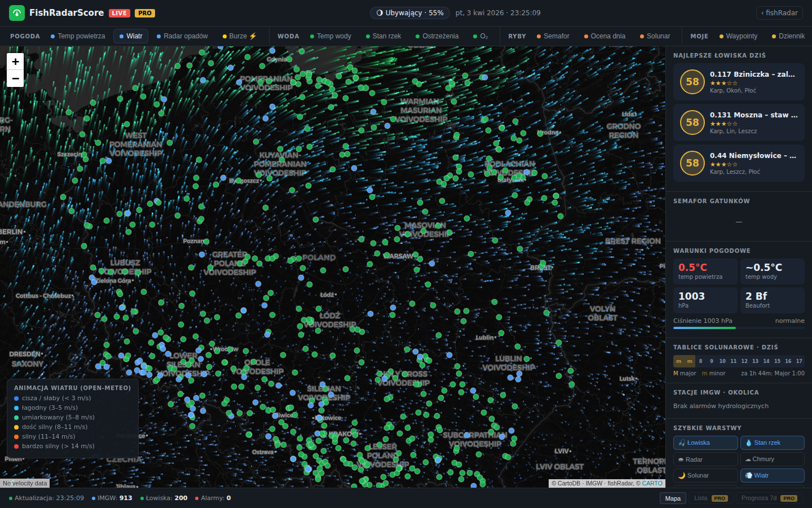Click the moon phase icon showing Ubywający 55%
812x508 pixels.
(379, 12)
